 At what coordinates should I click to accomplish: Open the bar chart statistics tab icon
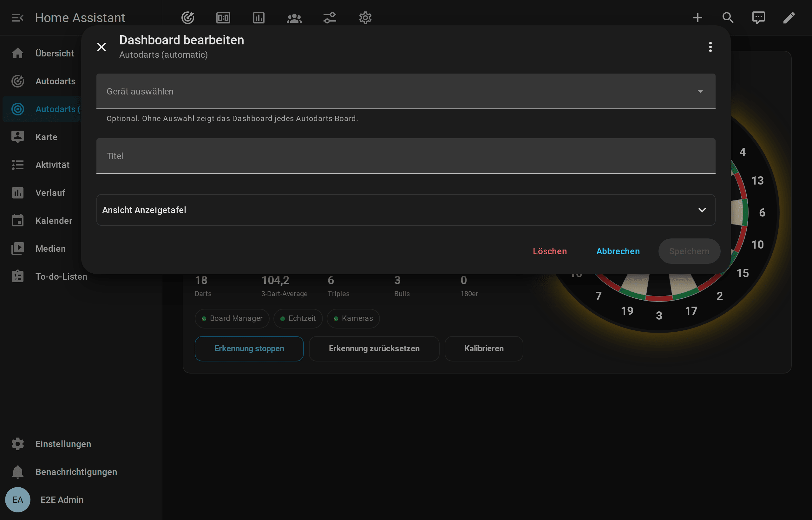(x=259, y=17)
